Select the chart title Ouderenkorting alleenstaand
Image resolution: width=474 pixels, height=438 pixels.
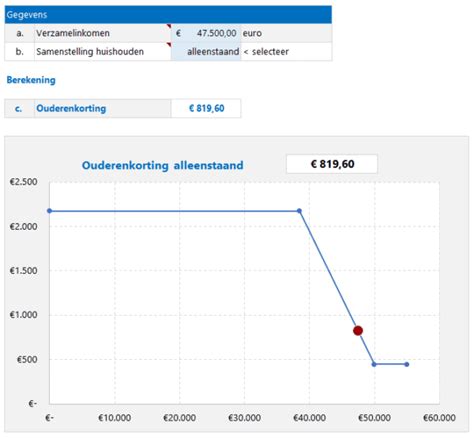[163, 165]
